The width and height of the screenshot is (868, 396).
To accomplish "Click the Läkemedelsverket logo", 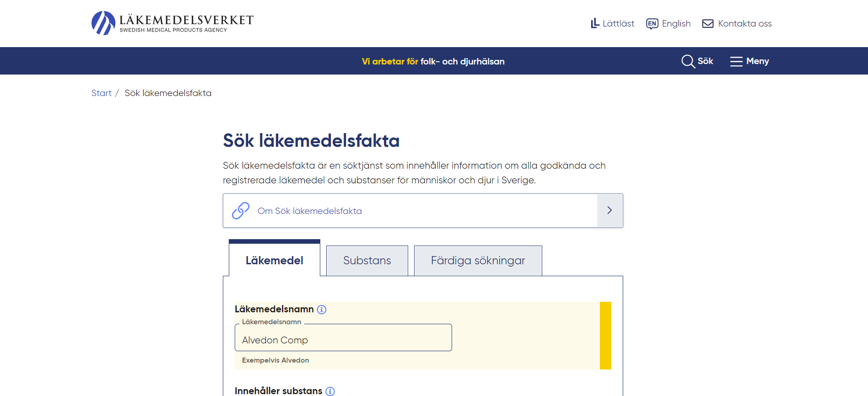I will (172, 23).
